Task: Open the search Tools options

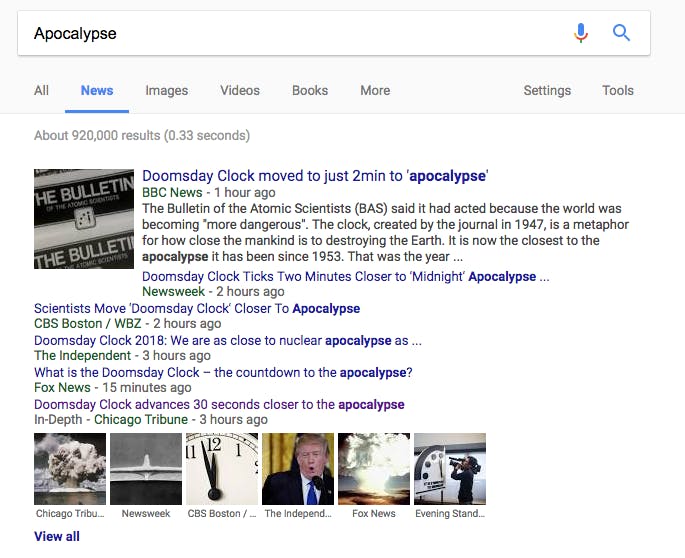Action: coord(618,90)
